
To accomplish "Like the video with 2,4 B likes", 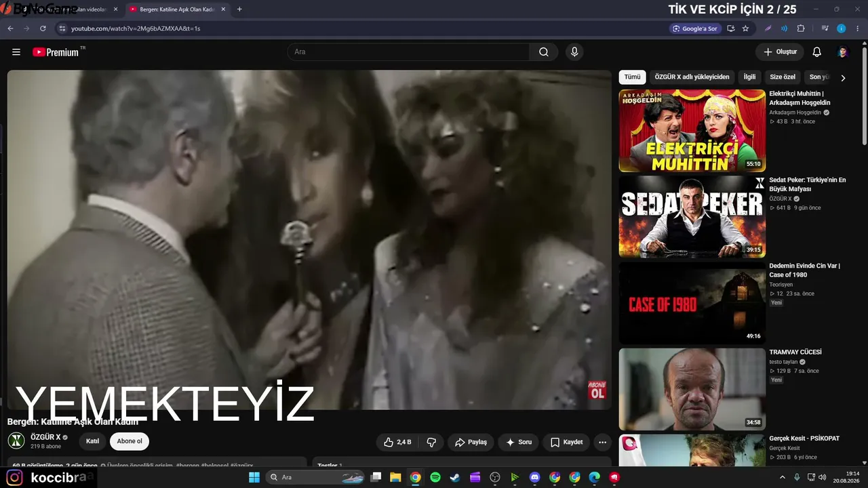I will [397, 442].
